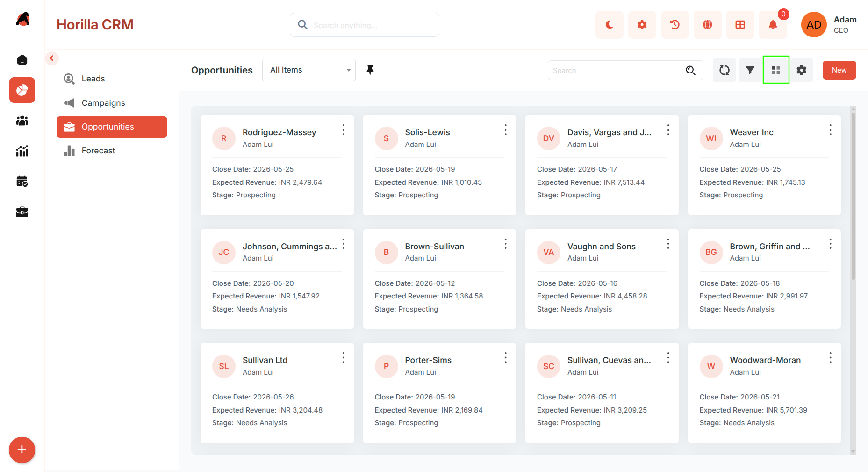Open the calendar module in left rail
Screen dimensions: 868x472
22,182
